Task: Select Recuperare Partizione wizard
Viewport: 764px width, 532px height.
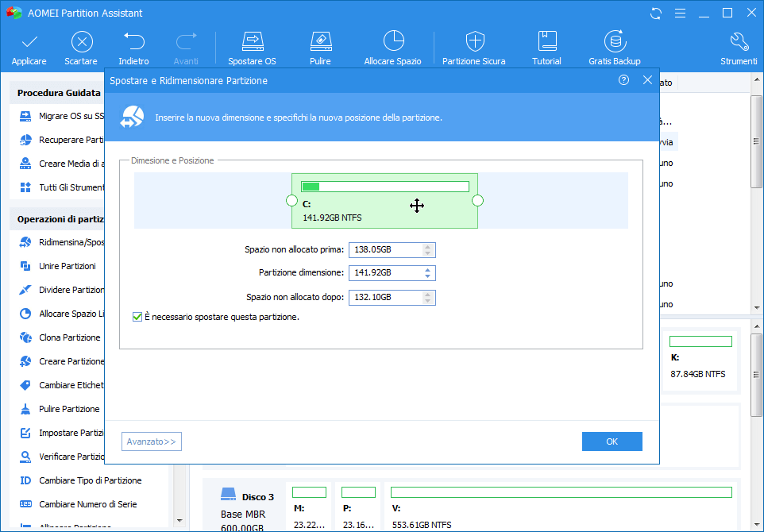Action: pyautogui.click(x=61, y=141)
